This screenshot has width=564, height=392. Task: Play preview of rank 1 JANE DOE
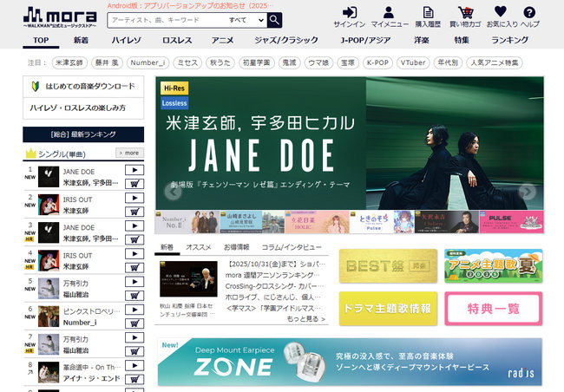pos(134,170)
